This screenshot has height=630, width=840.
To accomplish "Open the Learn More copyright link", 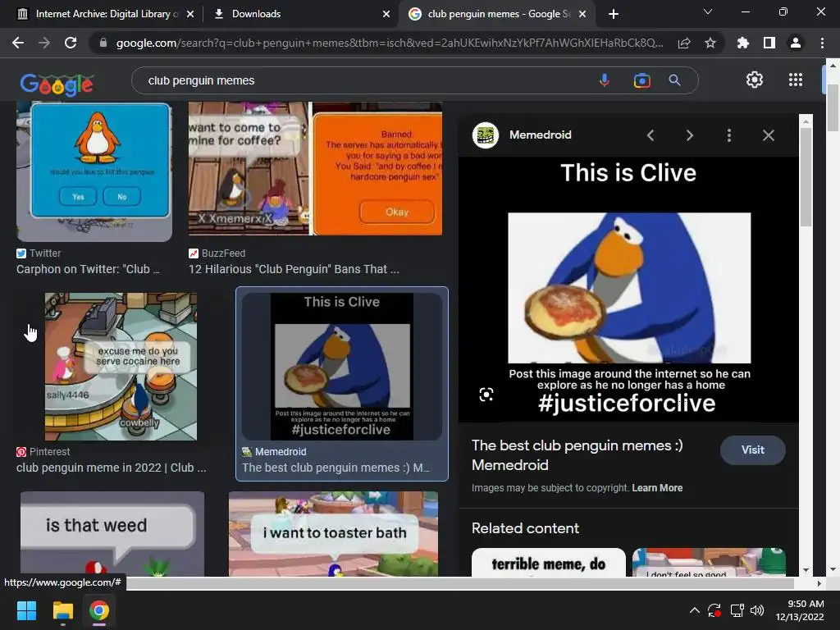I will [657, 488].
